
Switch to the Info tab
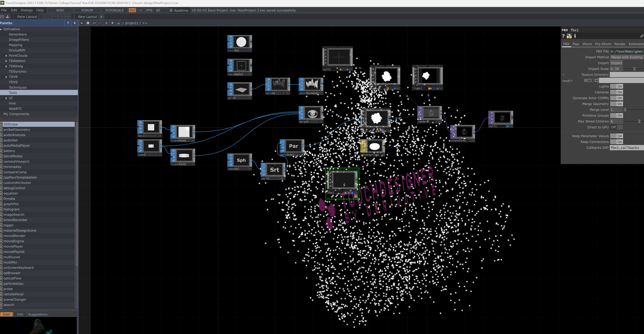click(x=20, y=314)
